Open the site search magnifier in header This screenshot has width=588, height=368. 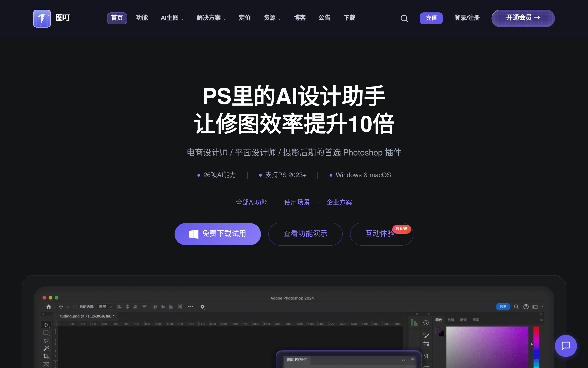click(404, 18)
